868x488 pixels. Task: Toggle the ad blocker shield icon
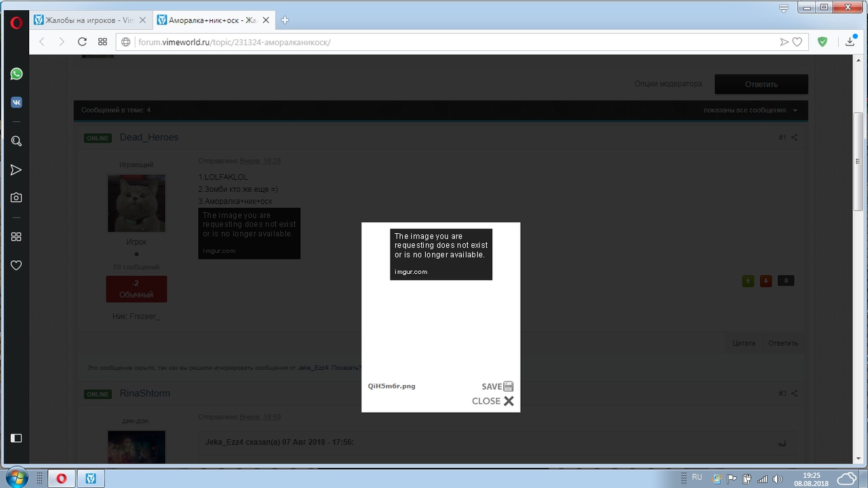[x=823, y=42]
